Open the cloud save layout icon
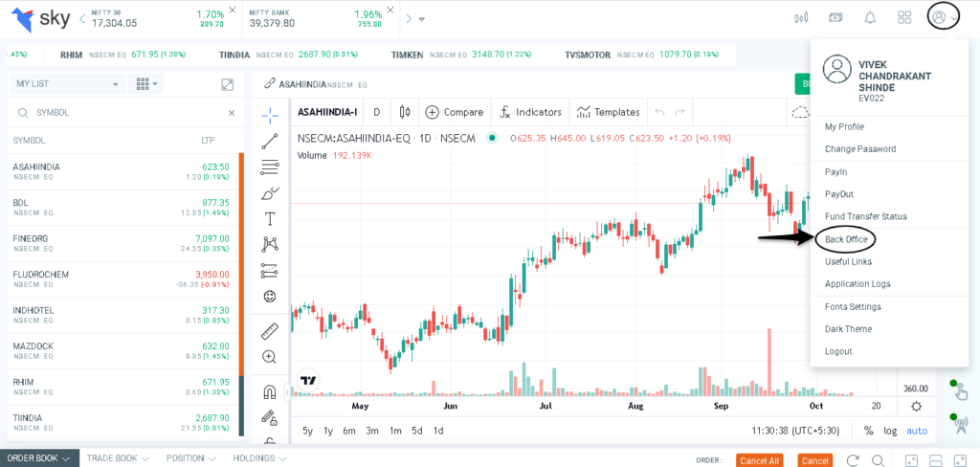Screen dimensions: 980x467 point(799,113)
